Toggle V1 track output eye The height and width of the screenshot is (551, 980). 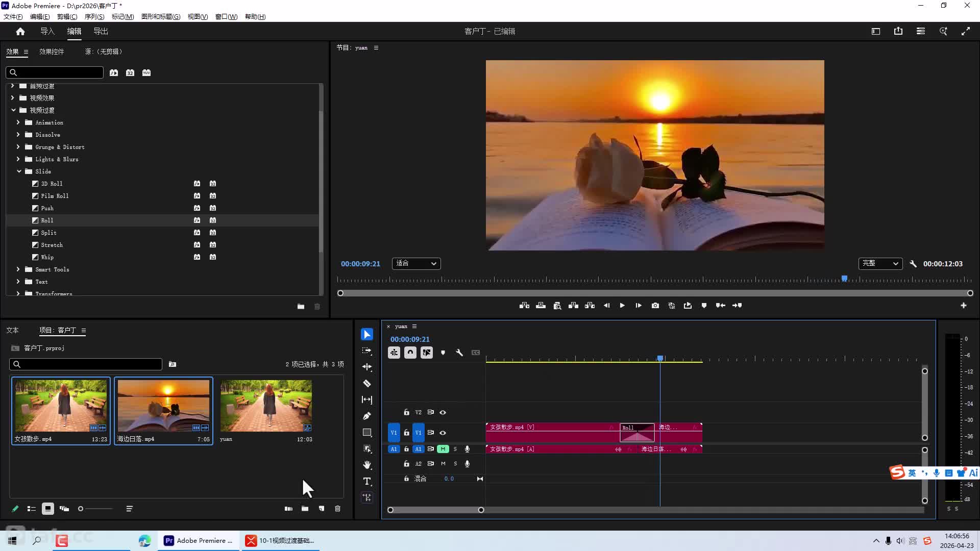click(443, 433)
